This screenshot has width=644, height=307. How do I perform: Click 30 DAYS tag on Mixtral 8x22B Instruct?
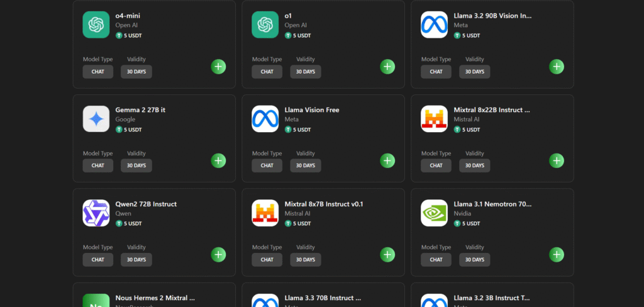pyautogui.click(x=475, y=165)
